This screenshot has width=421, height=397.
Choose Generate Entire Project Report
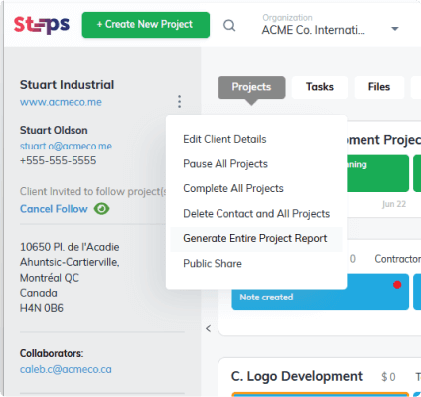click(256, 239)
